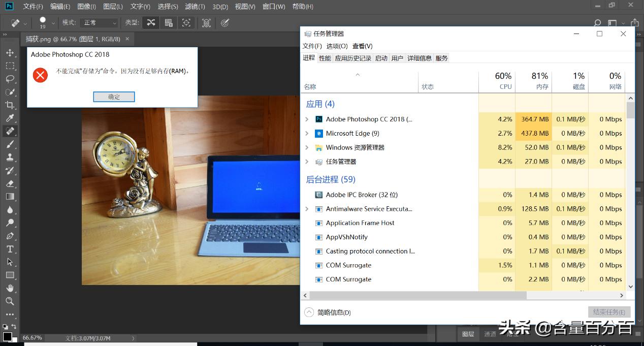The width and height of the screenshot is (644, 346).
Task: Select the Clone Stamp tool
Action: [10, 158]
